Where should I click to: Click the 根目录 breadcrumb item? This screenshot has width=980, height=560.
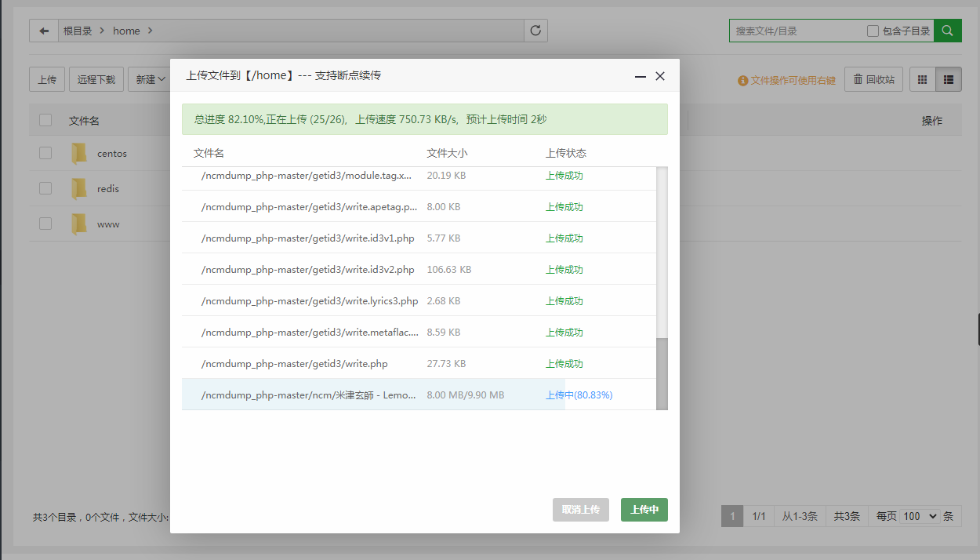click(78, 31)
